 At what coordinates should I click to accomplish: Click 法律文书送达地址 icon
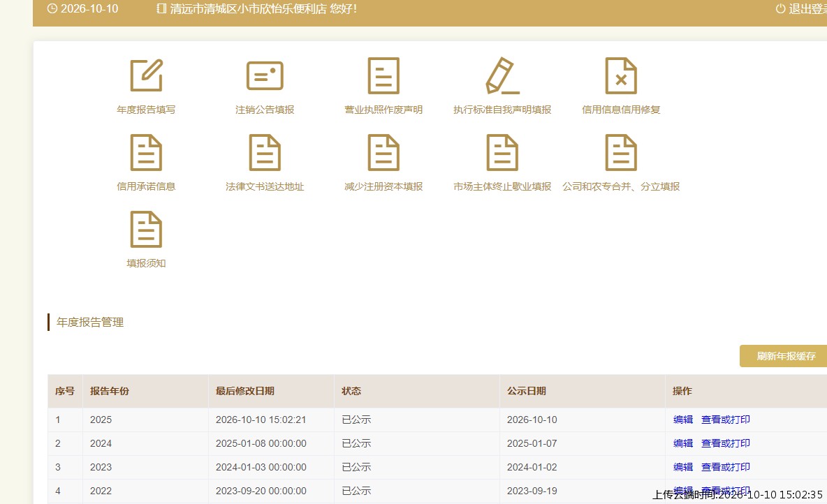[265, 152]
